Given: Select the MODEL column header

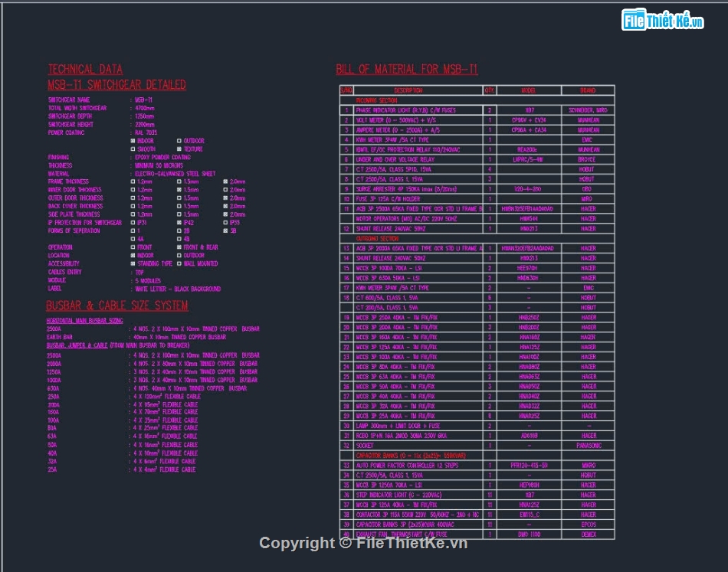Looking at the screenshot, I should coord(528,90).
